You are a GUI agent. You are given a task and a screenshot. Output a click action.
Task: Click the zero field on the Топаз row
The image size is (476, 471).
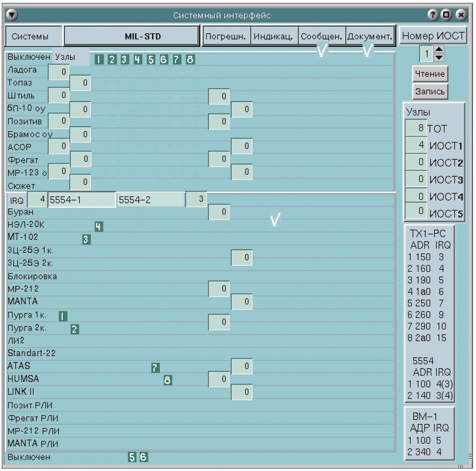point(80,83)
